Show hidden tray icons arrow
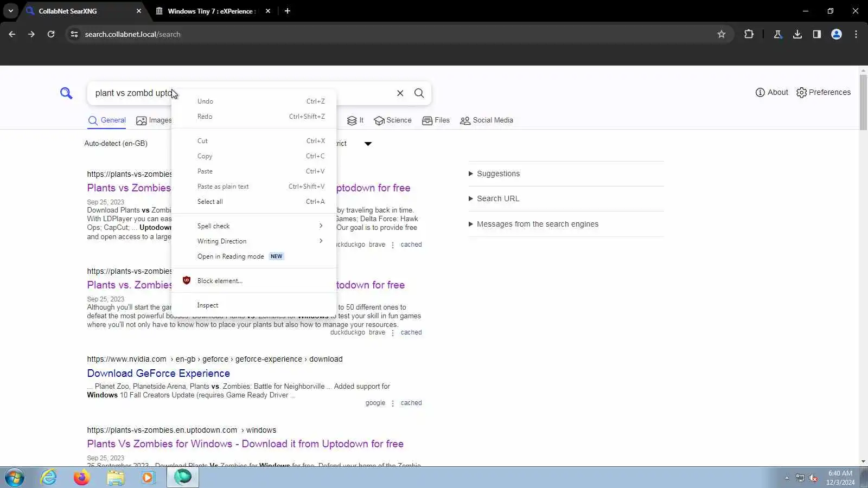The height and width of the screenshot is (488, 868). (787, 478)
